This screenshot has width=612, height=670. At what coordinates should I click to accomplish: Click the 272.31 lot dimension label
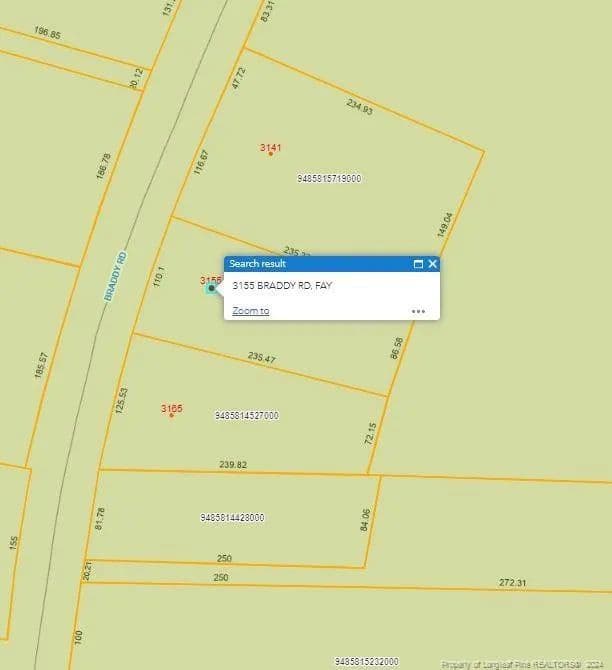512,582
